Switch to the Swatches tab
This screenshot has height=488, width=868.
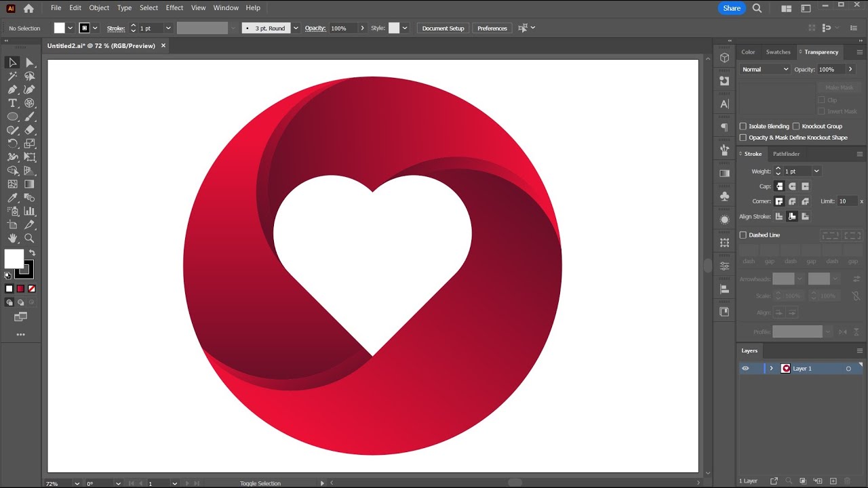click(x=778, y=52)
